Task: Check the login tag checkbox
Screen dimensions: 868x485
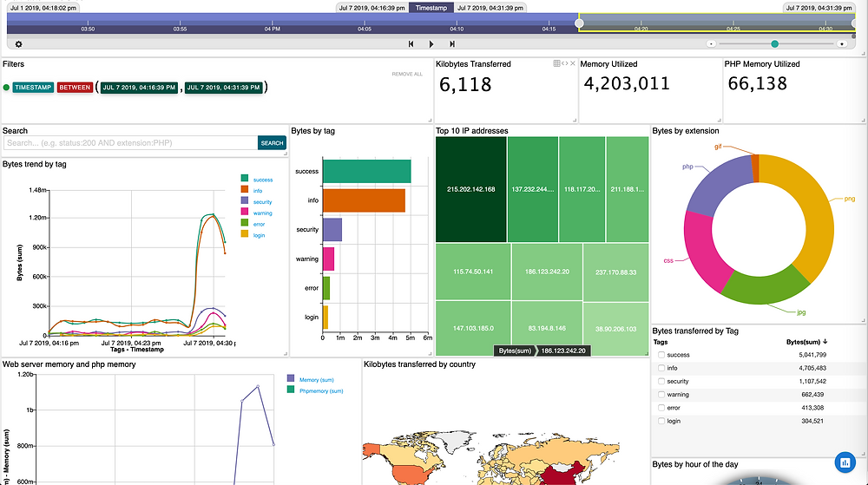Action: click(x=661, y=422)
